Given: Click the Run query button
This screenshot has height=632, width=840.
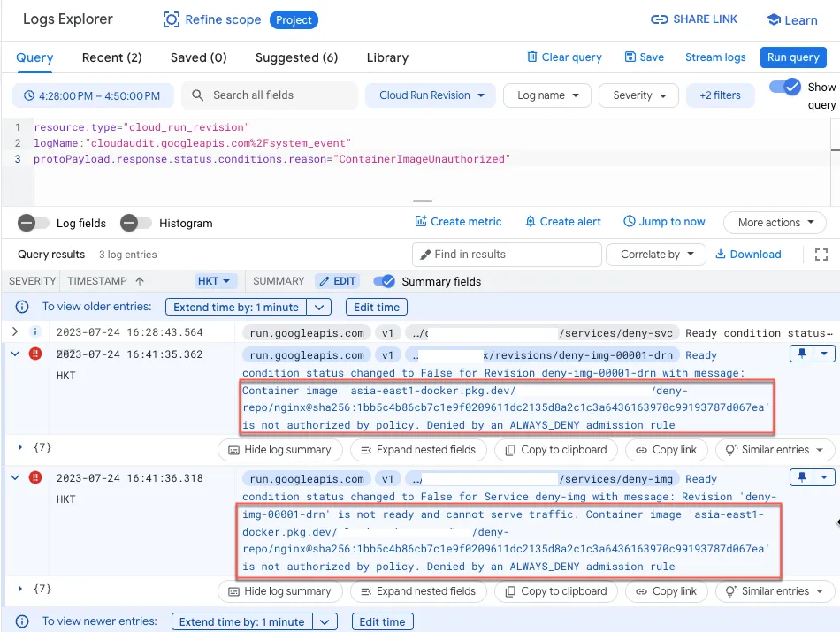Looking at the screenshot, I should tap(793, 57).
